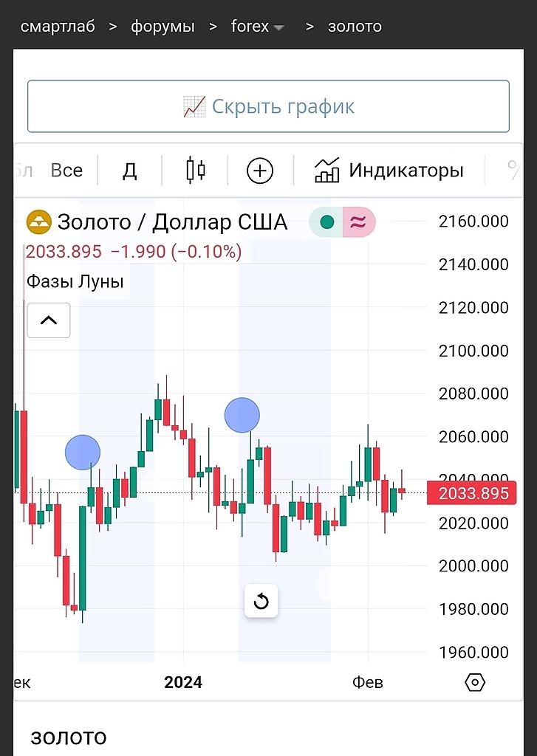
Task: Expand the forex breadcrumb dropdown arrow
Action: click(278, 28)
